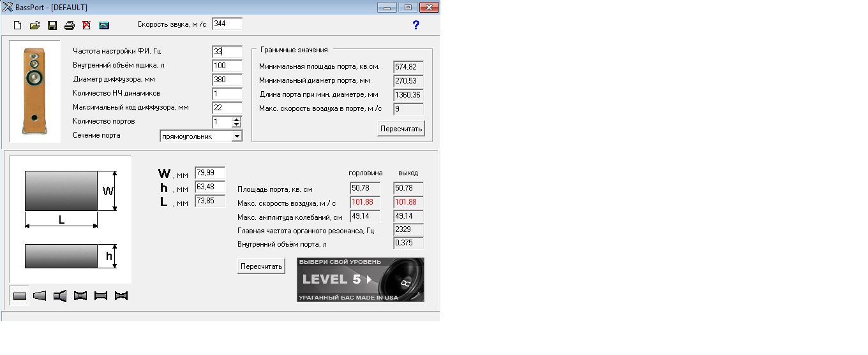Click the Внутренний объём ящика field

click(x=227, y=66)
